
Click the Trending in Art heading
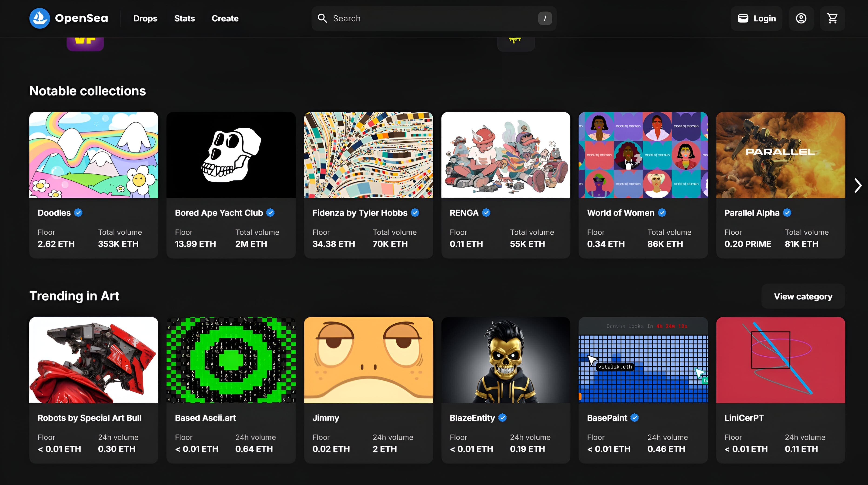[x=74, y=296]
